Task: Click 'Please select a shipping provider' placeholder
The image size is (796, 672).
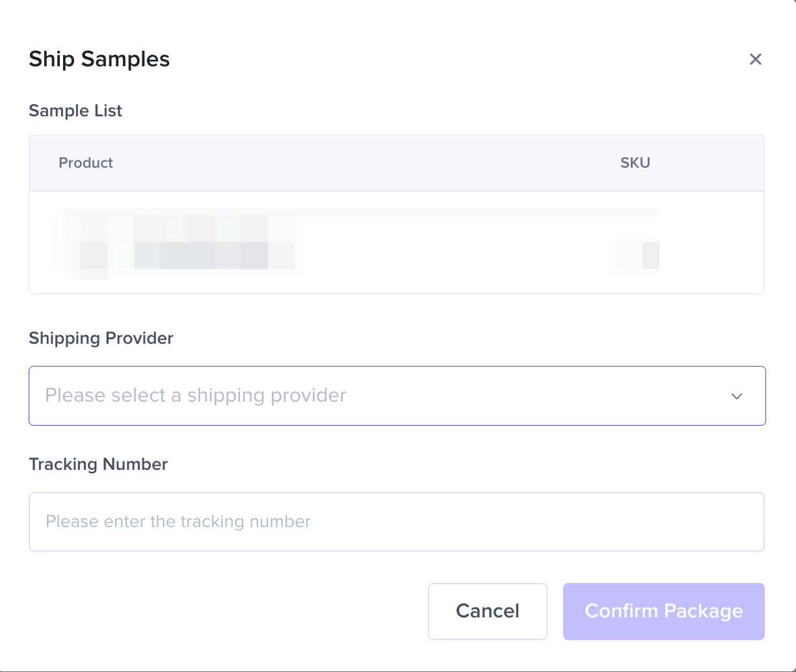Action: (196, 396)
